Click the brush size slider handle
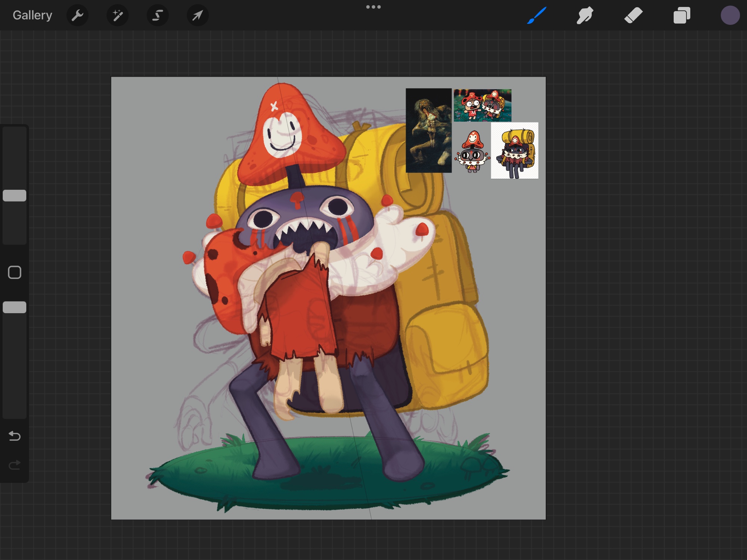The image size is (747, 560). 15,196
